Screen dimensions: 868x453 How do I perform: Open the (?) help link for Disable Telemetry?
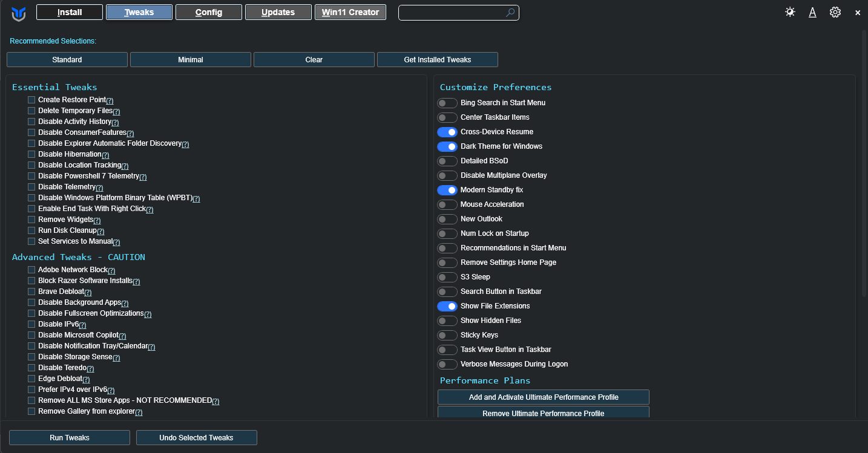click(x=100, y=187)
